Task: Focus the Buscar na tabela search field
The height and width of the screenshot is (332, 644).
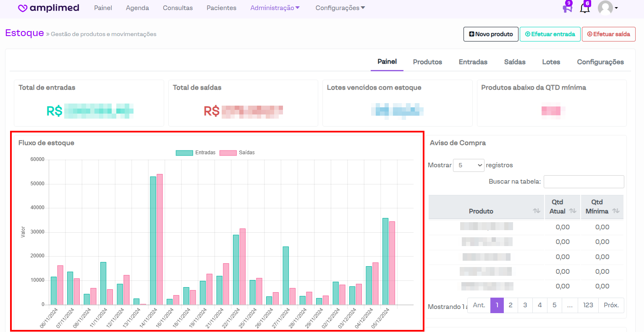Action: (584, 182)
